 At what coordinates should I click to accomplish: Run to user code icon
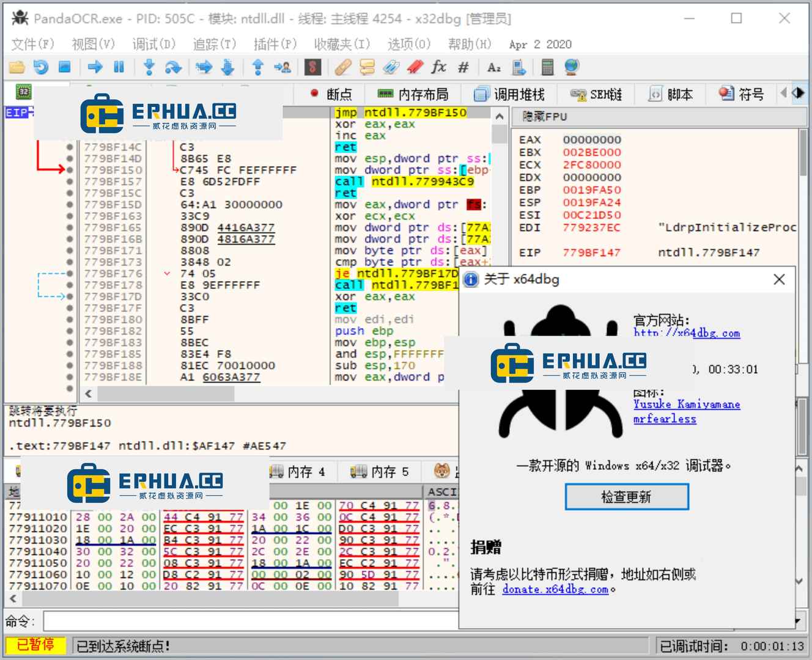tap(282, 67)
